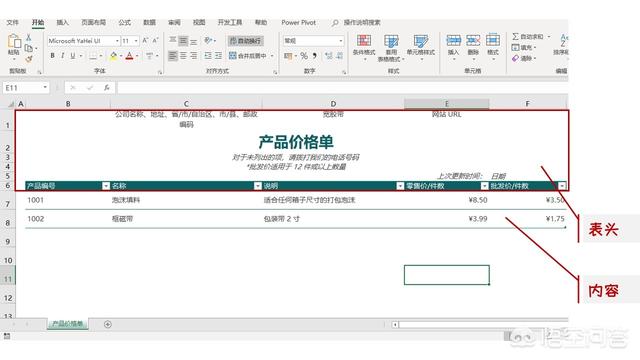The width and height of the screenshot is (640, 360).
Task: Toggle middle vertical alignment
Action: 183,40
